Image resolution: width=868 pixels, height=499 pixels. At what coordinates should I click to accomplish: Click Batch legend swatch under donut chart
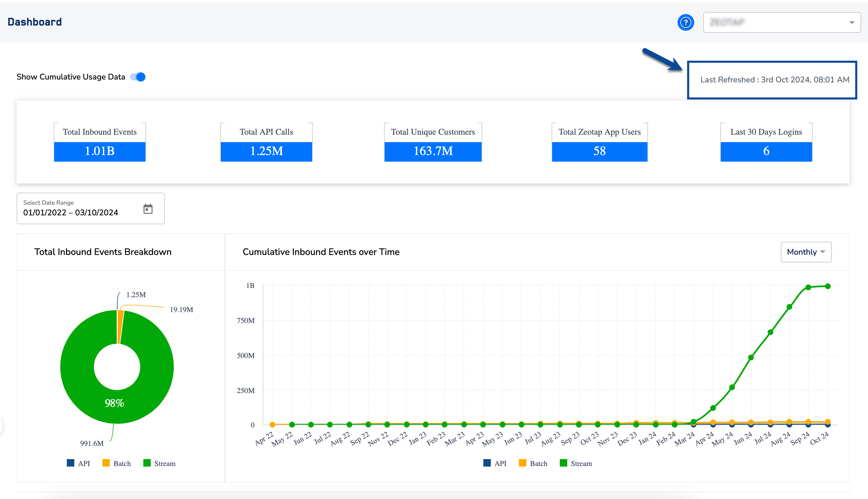point(106,463)
